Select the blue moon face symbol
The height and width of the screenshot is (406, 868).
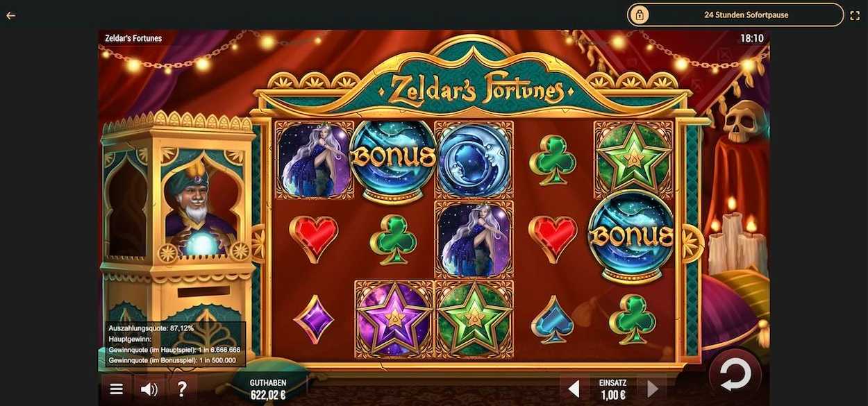(474, 161)
